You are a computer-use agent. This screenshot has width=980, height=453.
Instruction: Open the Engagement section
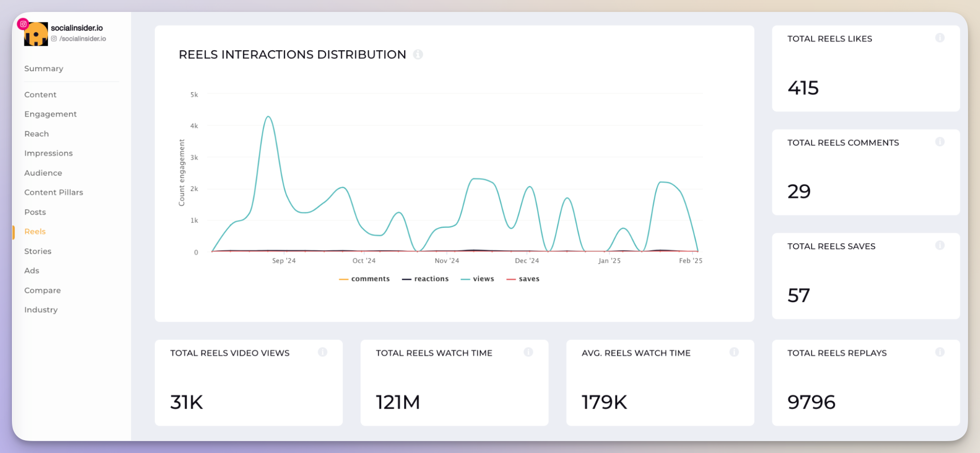50,114
